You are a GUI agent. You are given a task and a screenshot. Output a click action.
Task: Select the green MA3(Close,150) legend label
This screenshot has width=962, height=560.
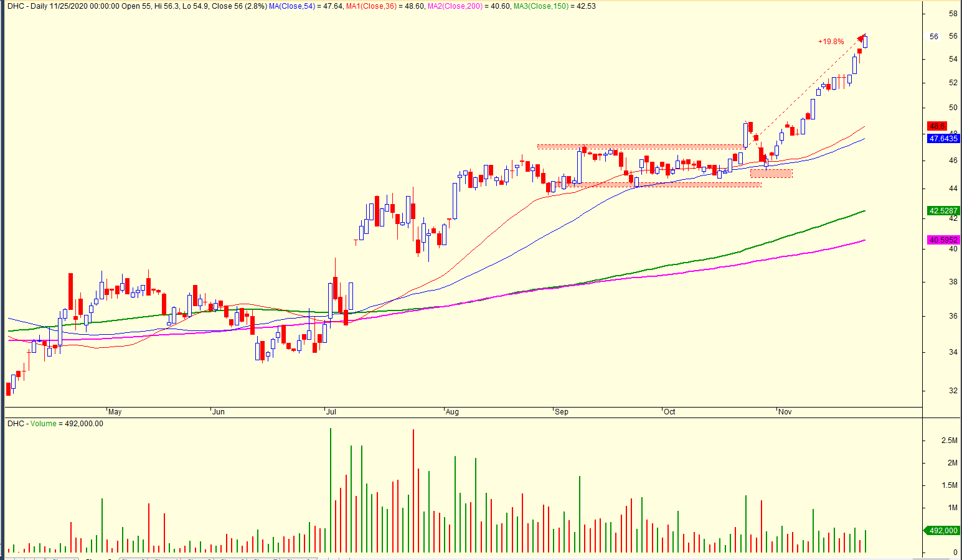click(x=554, y=6)
